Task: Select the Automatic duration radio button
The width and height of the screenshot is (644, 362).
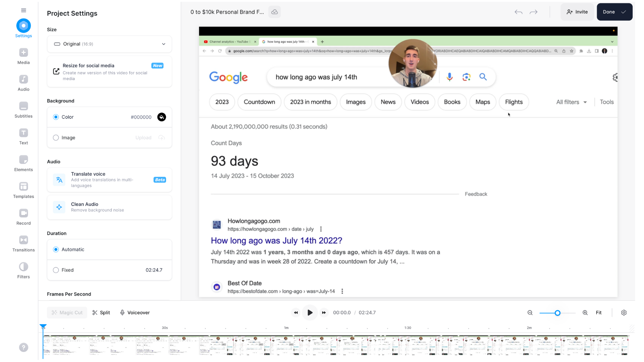Action: tap(56, 249)
